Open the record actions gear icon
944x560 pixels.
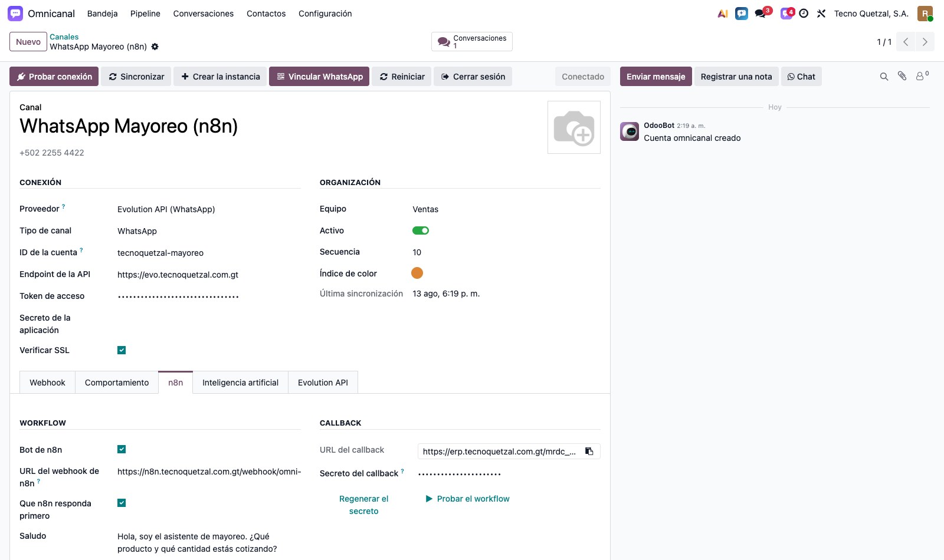click(155, 47)
